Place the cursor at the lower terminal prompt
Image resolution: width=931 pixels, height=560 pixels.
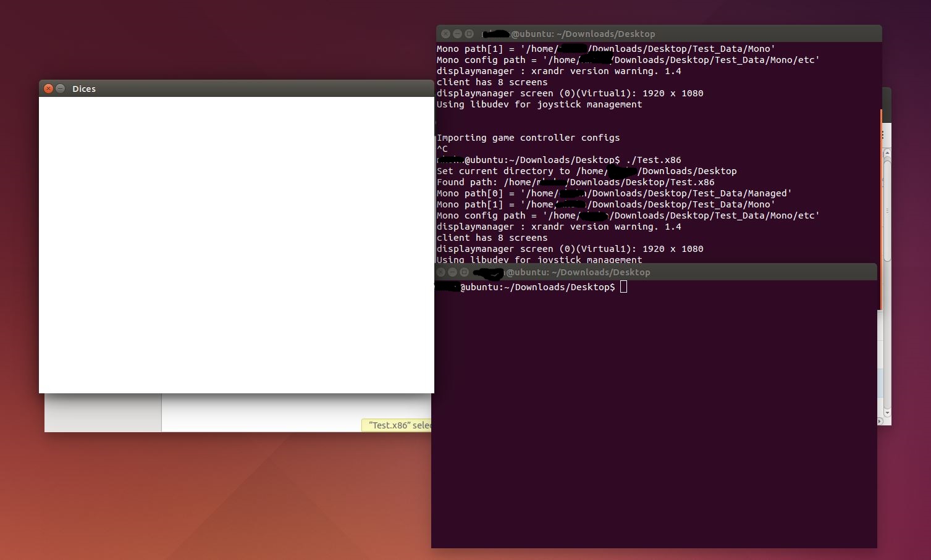click(x=623, y=286)
